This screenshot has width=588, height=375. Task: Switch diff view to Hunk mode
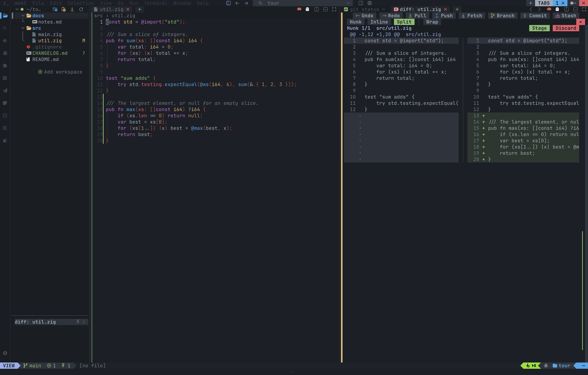click(x=356, y=22)
